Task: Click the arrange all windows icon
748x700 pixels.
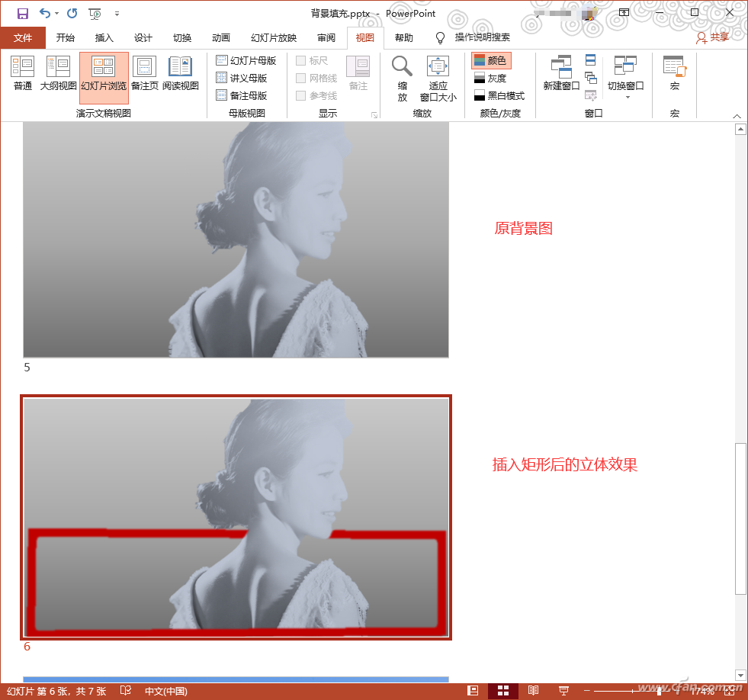Action: click(x=591, y=60)
